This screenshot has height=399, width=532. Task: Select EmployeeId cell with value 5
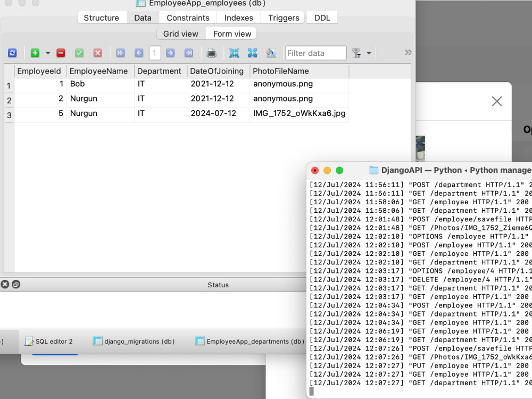pyautogui.click(x=41, y=114)
